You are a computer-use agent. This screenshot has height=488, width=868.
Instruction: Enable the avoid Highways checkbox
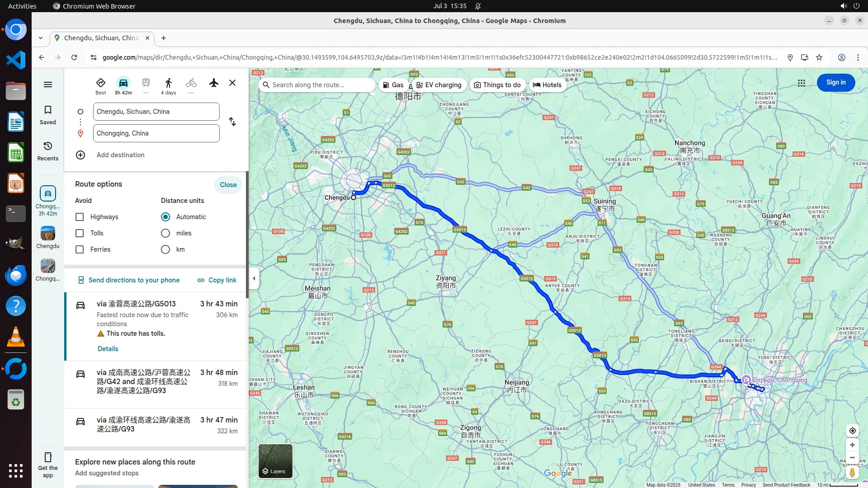[80, 217]
